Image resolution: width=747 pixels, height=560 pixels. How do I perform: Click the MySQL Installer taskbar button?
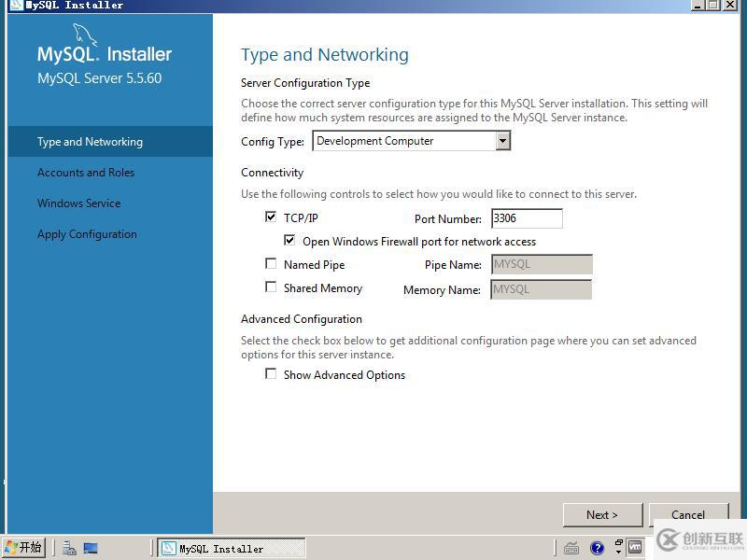point(232,549)
